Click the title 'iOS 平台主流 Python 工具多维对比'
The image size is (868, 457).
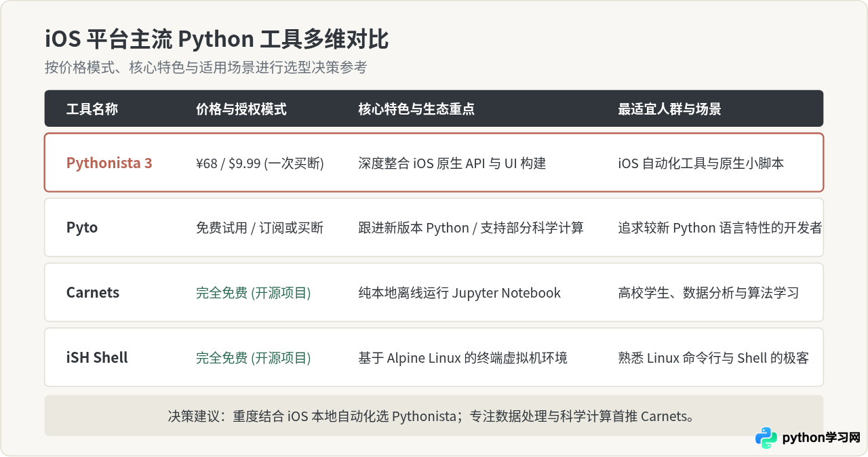[x=217, y=39]
